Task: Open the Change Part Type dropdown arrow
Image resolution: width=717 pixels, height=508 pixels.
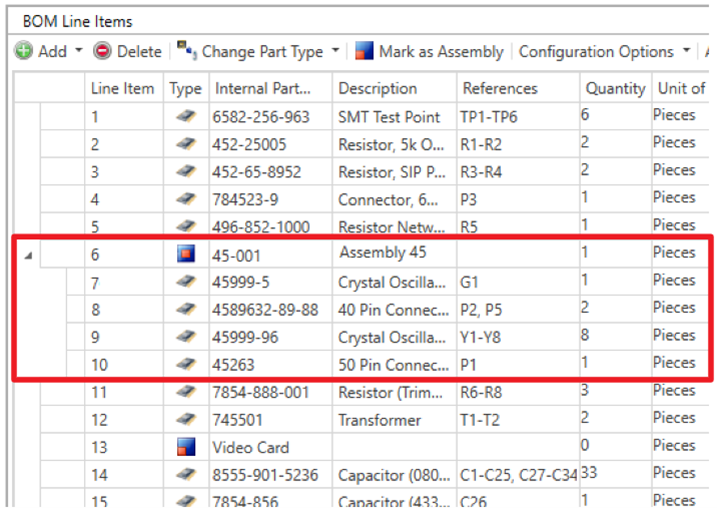Action: 336,50
